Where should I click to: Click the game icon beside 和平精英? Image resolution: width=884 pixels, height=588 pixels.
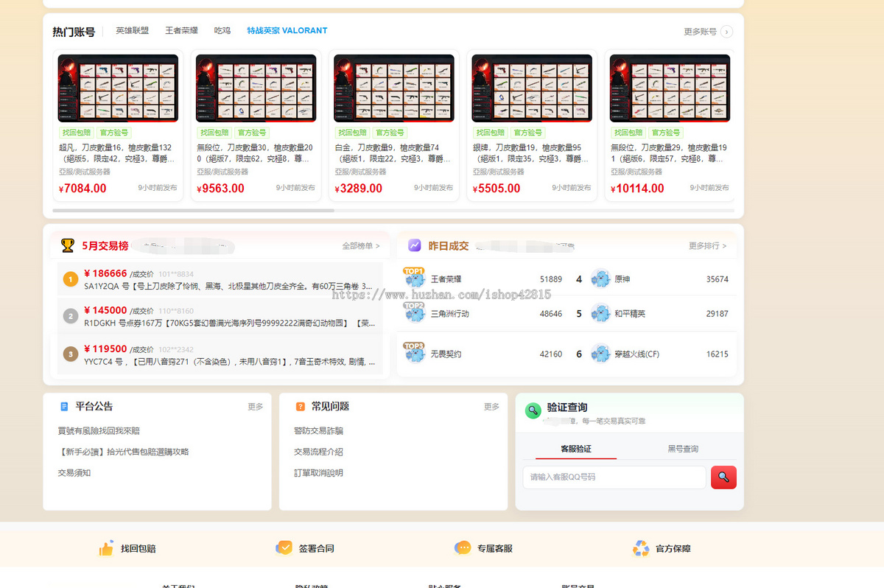pyautogui.click(x=601, y=313)
